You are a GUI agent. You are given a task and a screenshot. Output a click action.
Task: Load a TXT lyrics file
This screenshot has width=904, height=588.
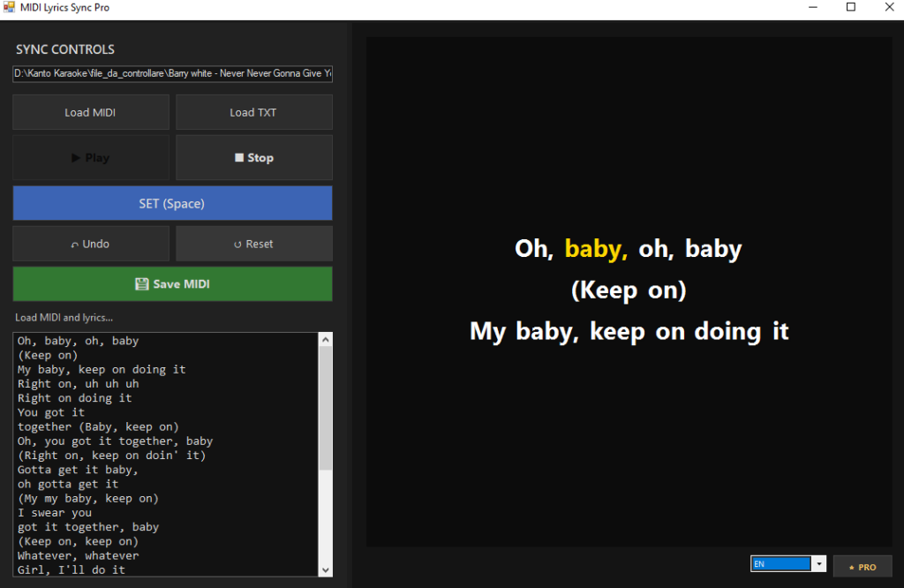(x=254, y=112)
